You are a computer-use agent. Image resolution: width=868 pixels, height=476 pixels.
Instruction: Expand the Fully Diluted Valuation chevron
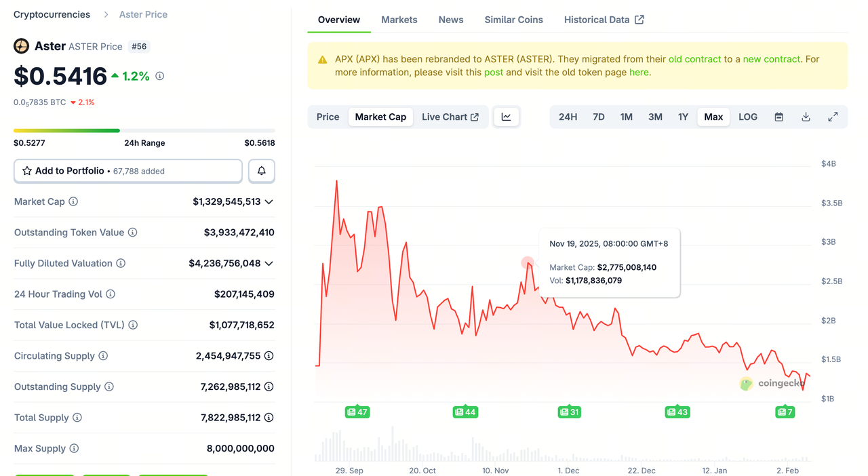(x=269, y=263)
